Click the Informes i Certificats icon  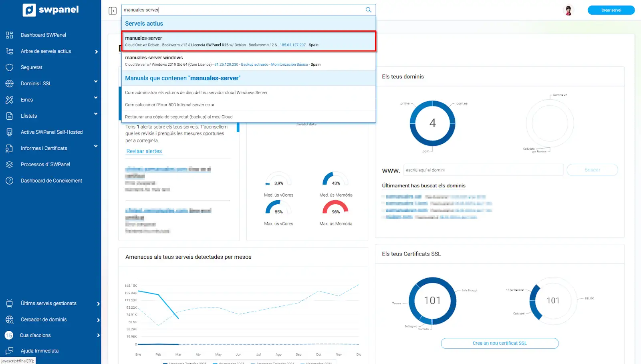[10, 149]
